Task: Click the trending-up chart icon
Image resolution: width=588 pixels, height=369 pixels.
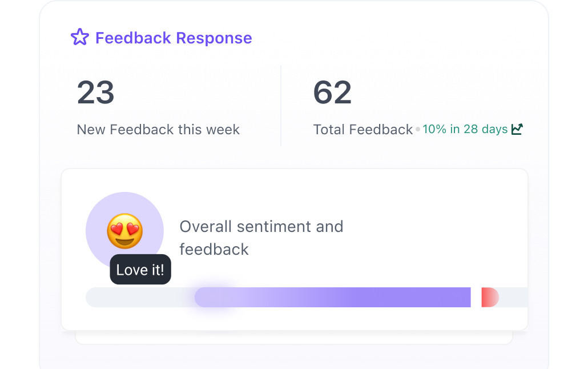Action: point(517,129)
